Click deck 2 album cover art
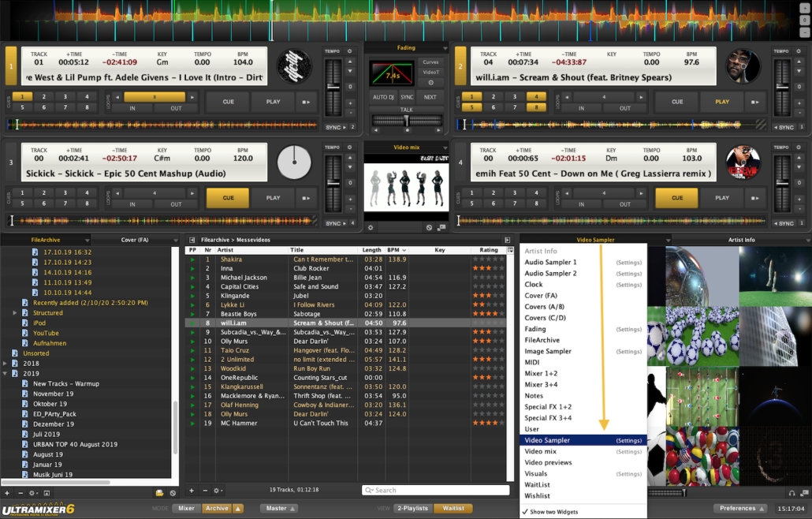 coord(743,66)
